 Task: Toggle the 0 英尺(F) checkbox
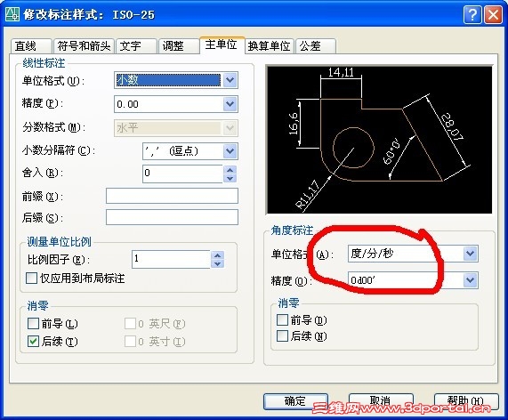[130, 323]
